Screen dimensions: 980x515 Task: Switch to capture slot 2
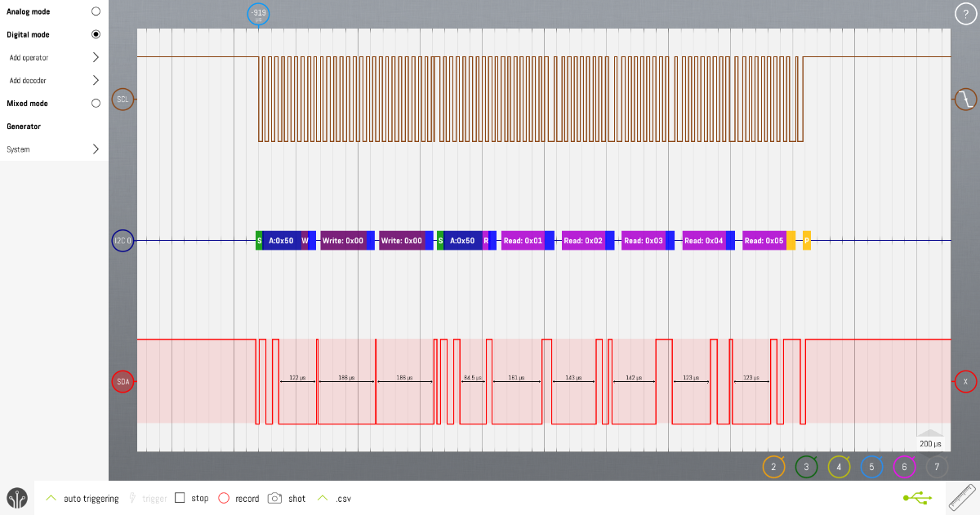point(773,466)
